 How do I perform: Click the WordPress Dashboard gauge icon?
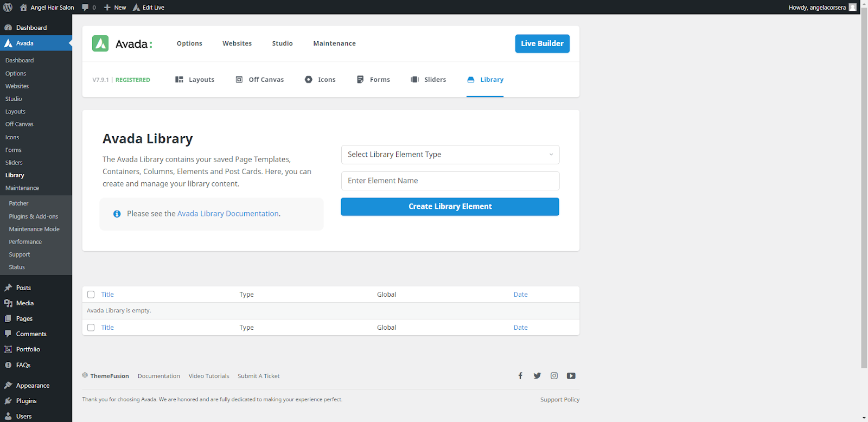click(x=8, y=28)
